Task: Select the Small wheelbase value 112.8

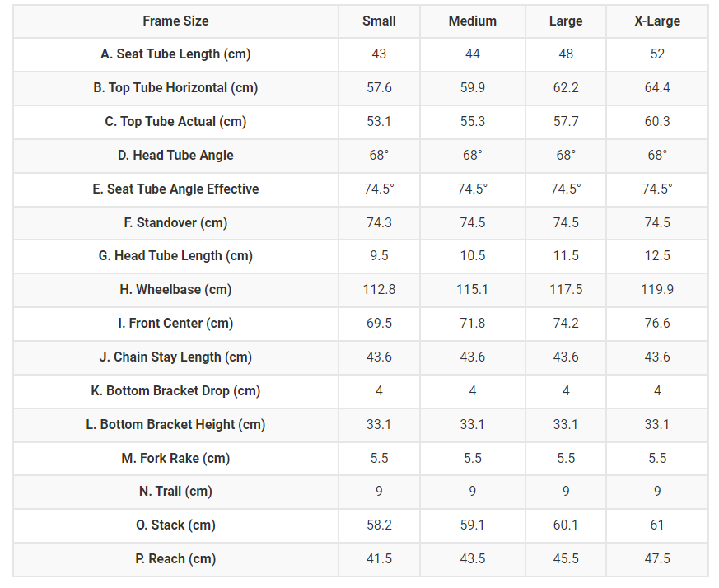Action: point(379,290)
